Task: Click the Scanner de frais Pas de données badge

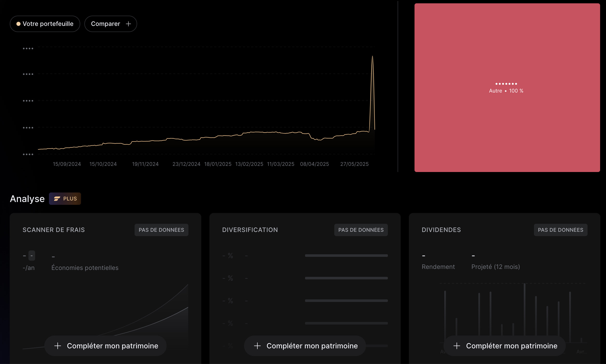Action: (161, 230)
